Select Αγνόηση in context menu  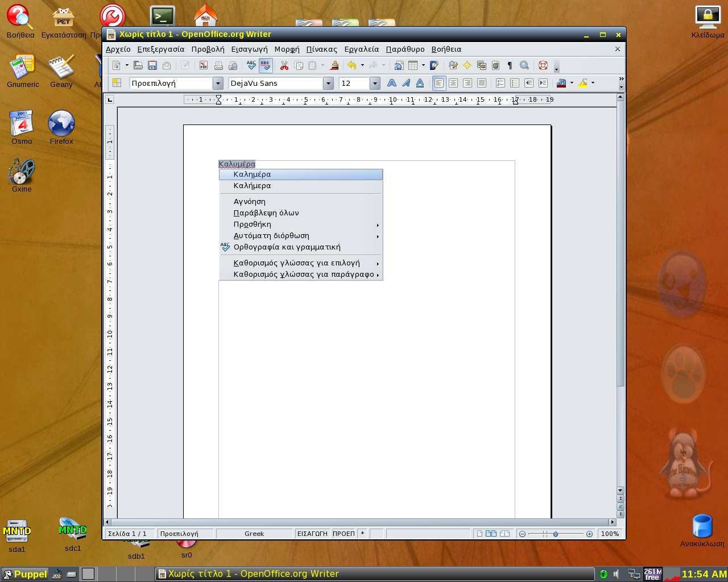pyautogui.click(x=301, y=202)
